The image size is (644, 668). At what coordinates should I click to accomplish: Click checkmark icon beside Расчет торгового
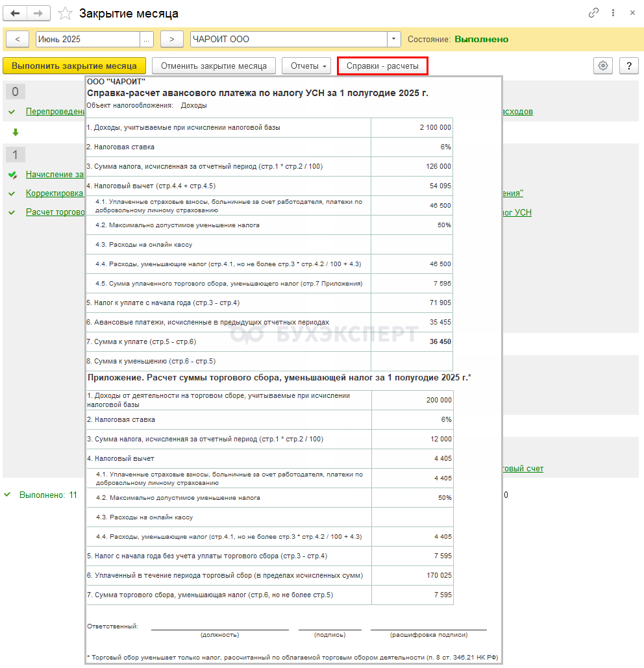[12, 212]
